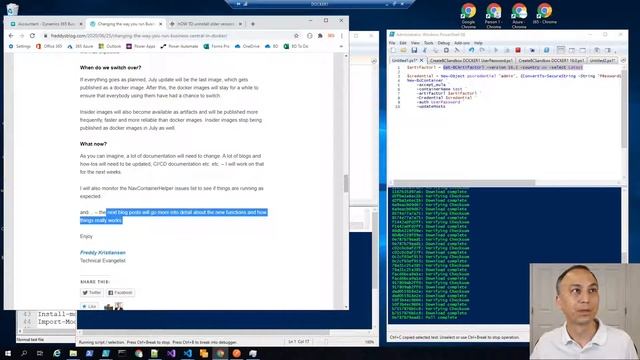Open Forms Pro bookmark
The image size is (640, 360).
[216, 47]
